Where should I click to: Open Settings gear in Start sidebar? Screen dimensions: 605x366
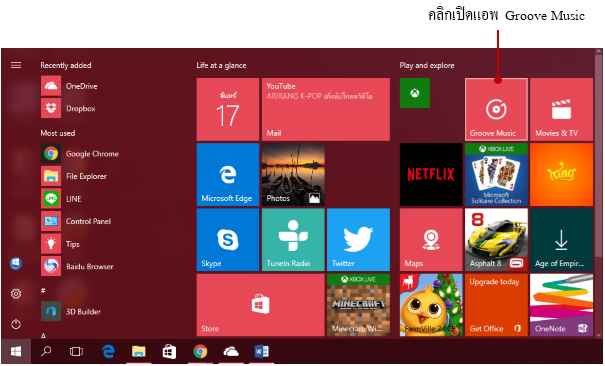[x=16, y=294]
